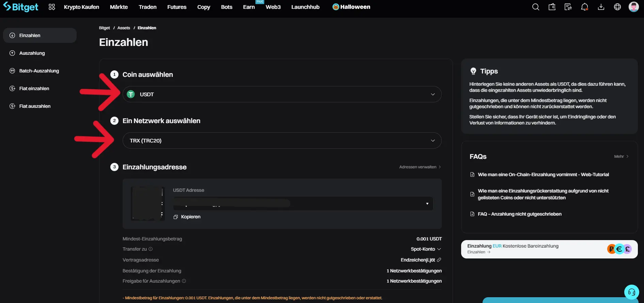Screen dimensions: 644x303
Task: Click the Einzahlen link on EUR banner
Action: point(479,252)
